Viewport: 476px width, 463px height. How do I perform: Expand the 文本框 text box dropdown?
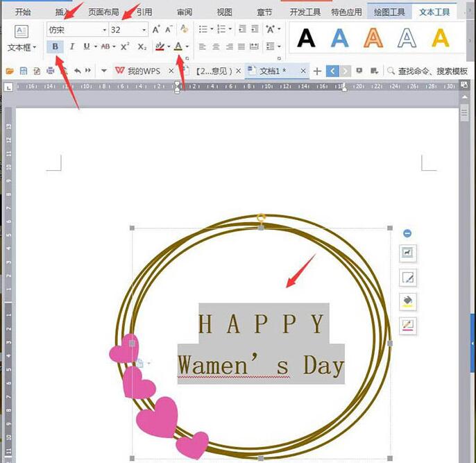click(22, 48)
